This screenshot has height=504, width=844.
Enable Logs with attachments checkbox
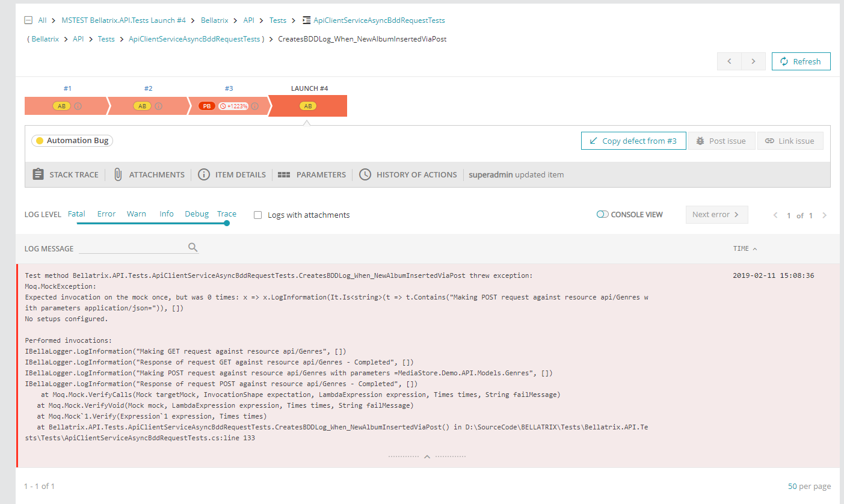pos(257,215)
